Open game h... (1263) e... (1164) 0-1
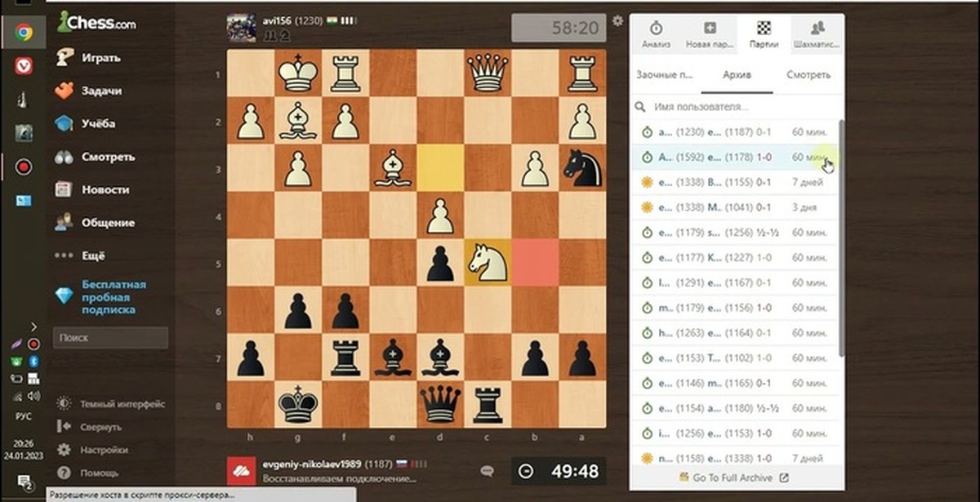This screenshot has width=980, height=502. pyautogui.click(x=735, y=333)
